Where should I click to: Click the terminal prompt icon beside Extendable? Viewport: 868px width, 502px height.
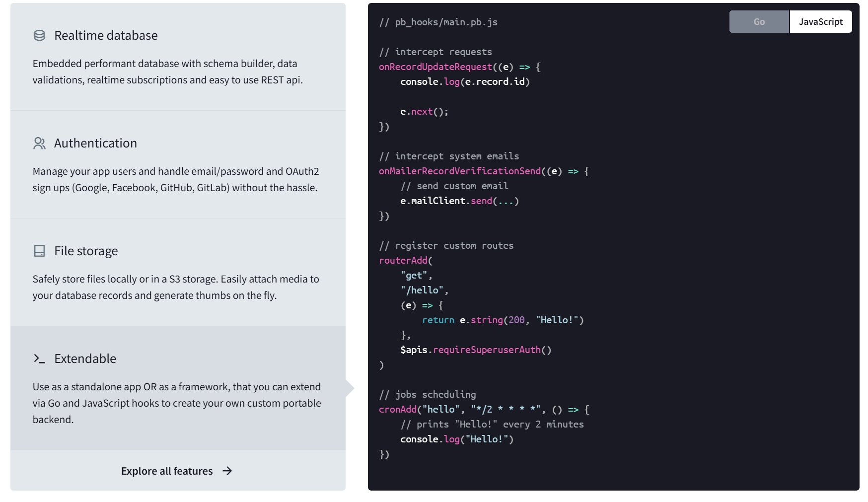(39, 359)
